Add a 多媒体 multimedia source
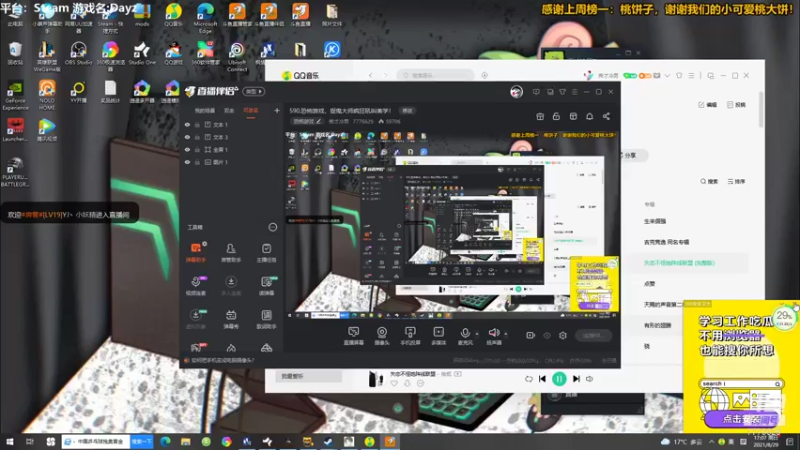 (x=438, y=336)
